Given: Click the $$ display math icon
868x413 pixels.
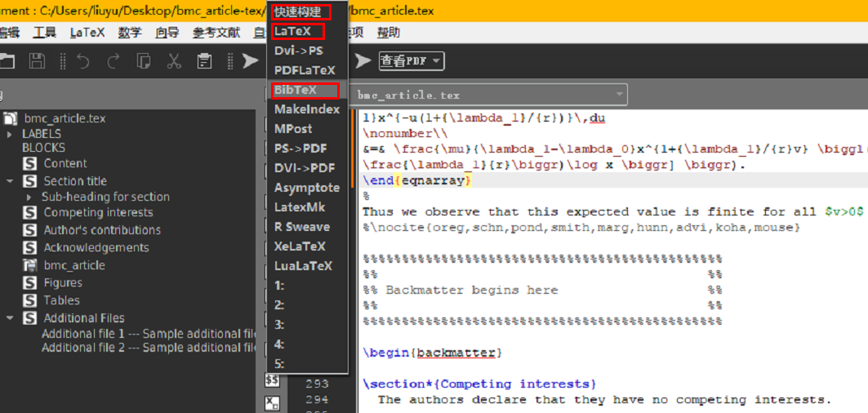Looking at the screenshot, I should [272, 380].
